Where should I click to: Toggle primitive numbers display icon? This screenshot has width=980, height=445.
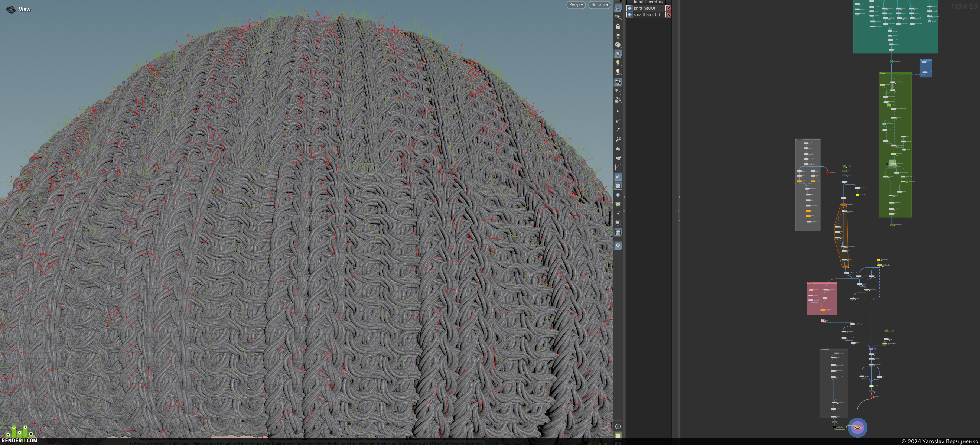click(618, 157)
